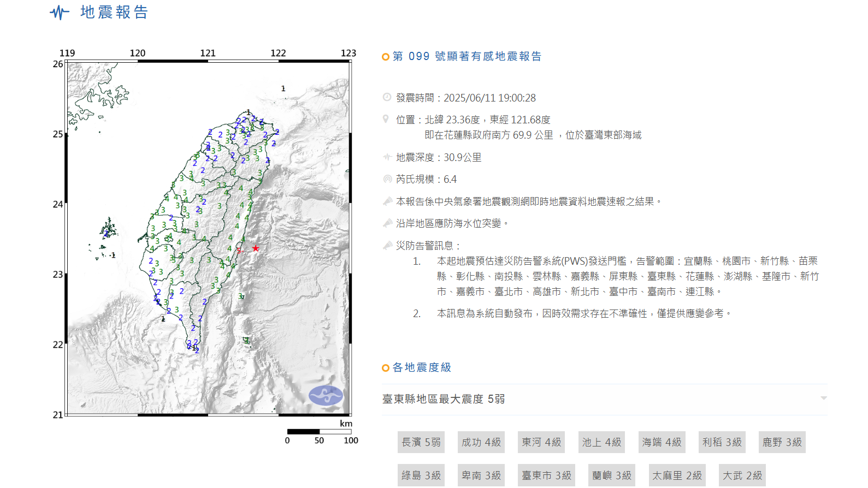Click the 各地震度級 section heading

click(422, 367)
